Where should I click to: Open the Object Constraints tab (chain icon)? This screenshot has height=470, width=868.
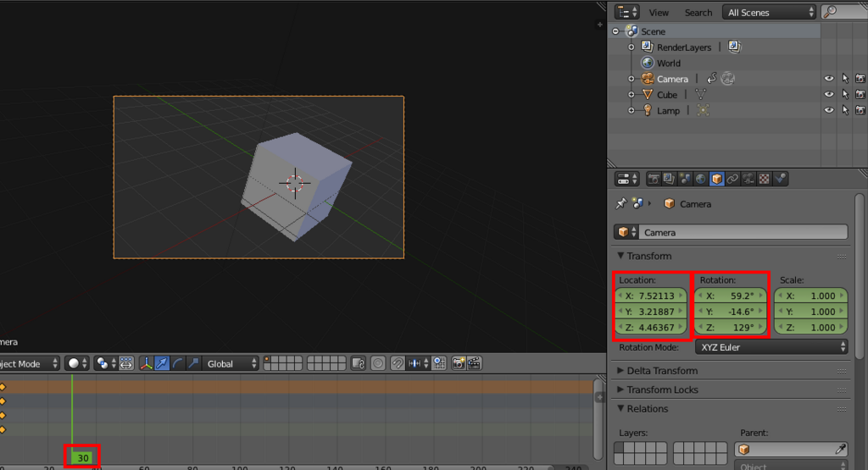point(733,179)
